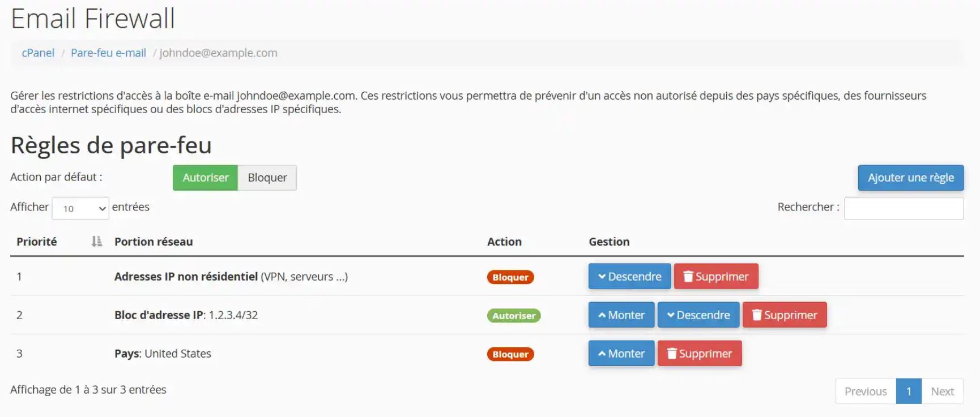Open the entries-per-page dropdown showing 10
The image size is (980, 417).
coord(80,208)
